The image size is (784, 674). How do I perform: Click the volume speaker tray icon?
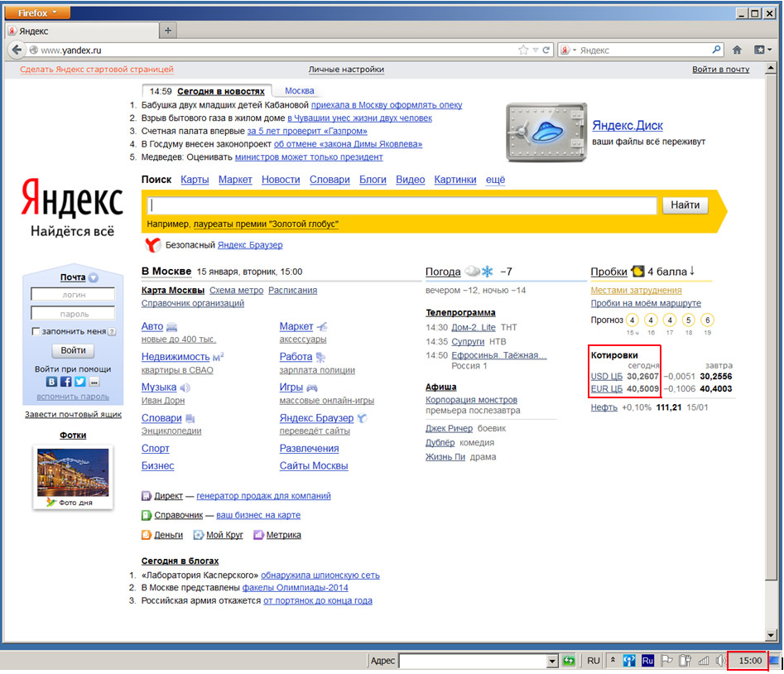tap(720, 661)
